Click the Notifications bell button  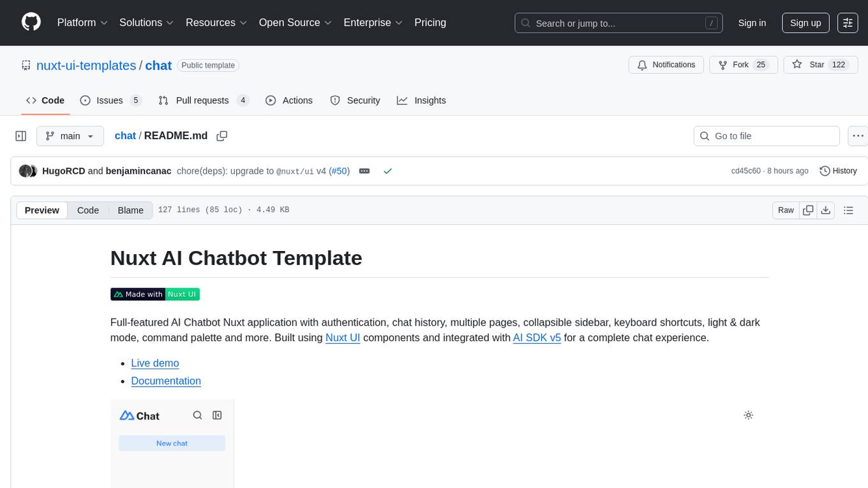coord(666,65)
